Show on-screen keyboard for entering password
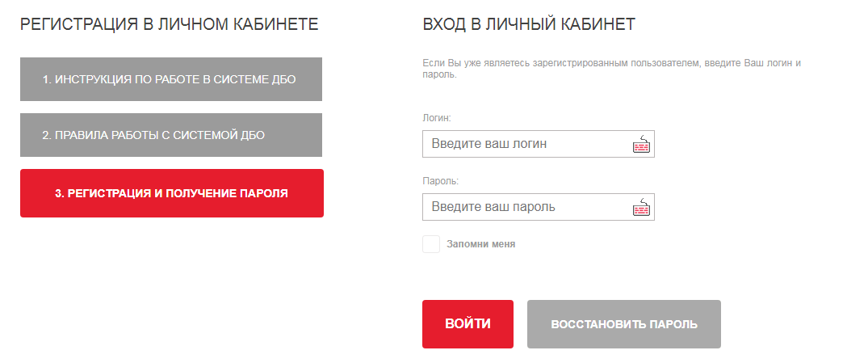 [x=641, y=208]
